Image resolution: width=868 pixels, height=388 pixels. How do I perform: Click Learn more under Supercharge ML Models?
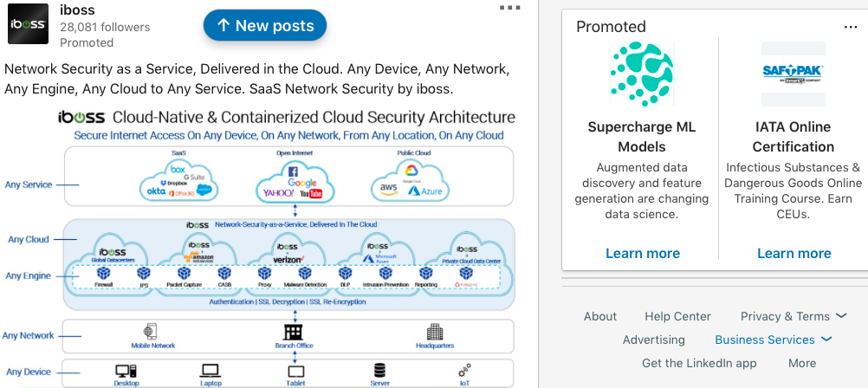pyautogui.click(x=643, y=253)
